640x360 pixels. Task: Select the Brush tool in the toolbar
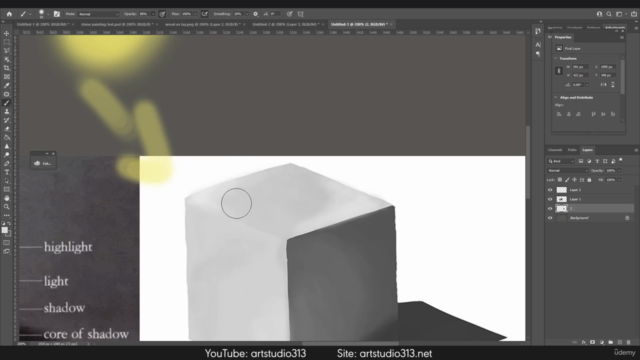(7, 103)
